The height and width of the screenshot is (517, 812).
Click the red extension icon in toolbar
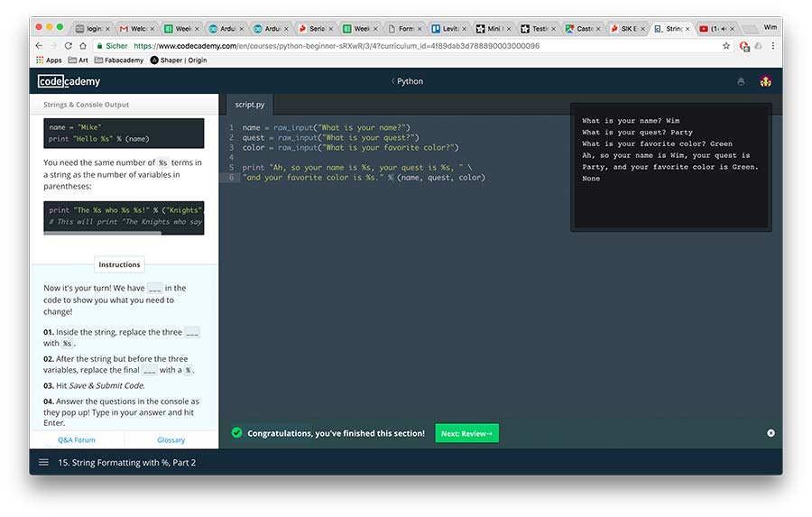click(x=744, y=46)
